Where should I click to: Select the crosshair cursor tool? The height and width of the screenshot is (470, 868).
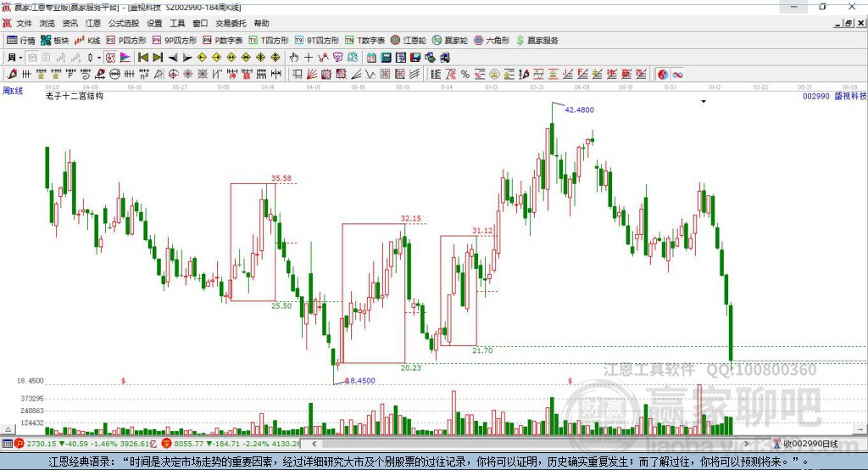tap(309, 58)
